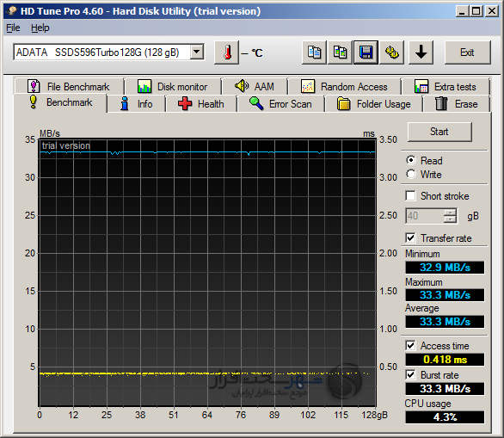504x438 pixels.
Task: Copy screenshot to clipboard icon
Action: pyautogui.click(x=340, y=52)
